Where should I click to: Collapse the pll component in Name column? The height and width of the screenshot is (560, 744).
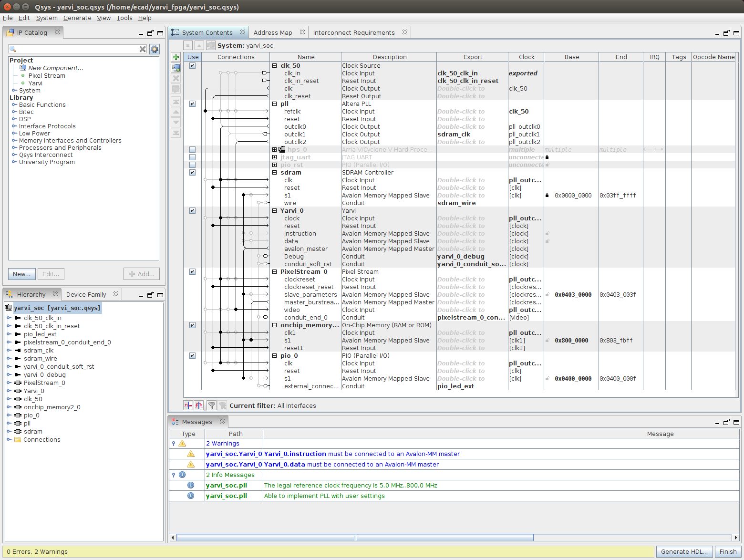(x=274, y=104)
